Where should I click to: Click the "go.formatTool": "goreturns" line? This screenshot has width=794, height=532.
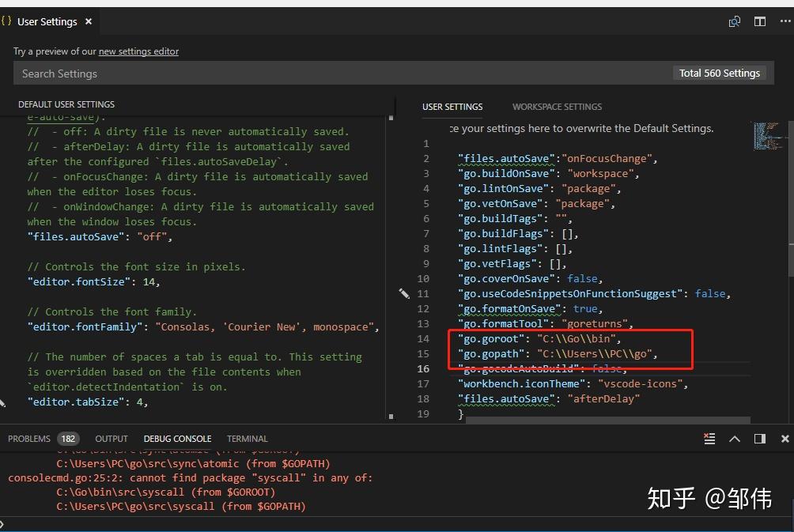[x=546, y=323]
